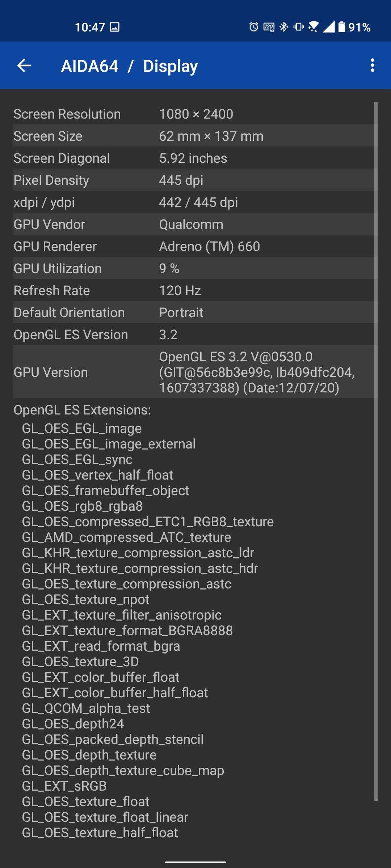The width and height of the screenshot is (391, 868).
Task: Tap the Refresh Rate 120 Hz row
Action: 195,291
